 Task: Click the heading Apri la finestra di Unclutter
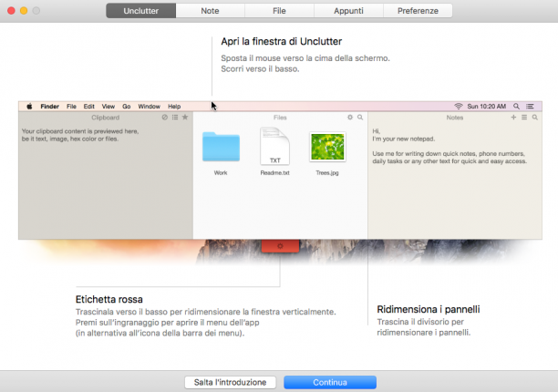pos(281,41)
